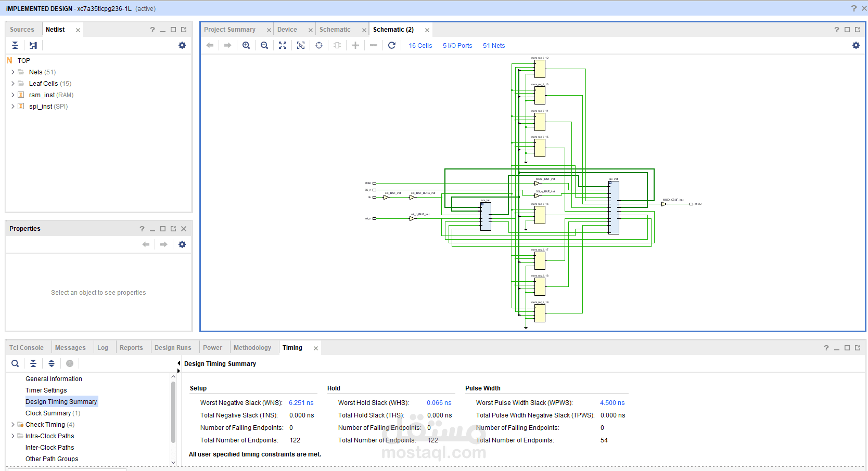Click the gray circle icon in the Timing toolbar
The height and width of the screenshot is (471, 868).
tap(70, 363)
